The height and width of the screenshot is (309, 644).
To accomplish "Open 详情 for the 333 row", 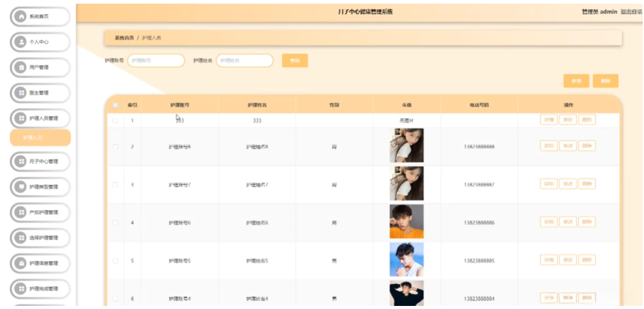I will click(549, 120).
